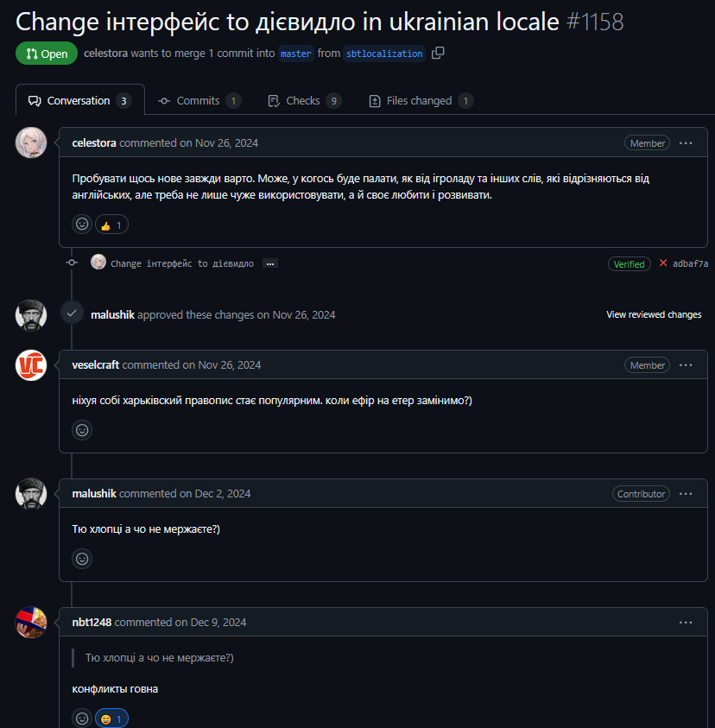Open commit hash adbaf7a
This screenshot has width=715, height=728.
coord(690,263)
